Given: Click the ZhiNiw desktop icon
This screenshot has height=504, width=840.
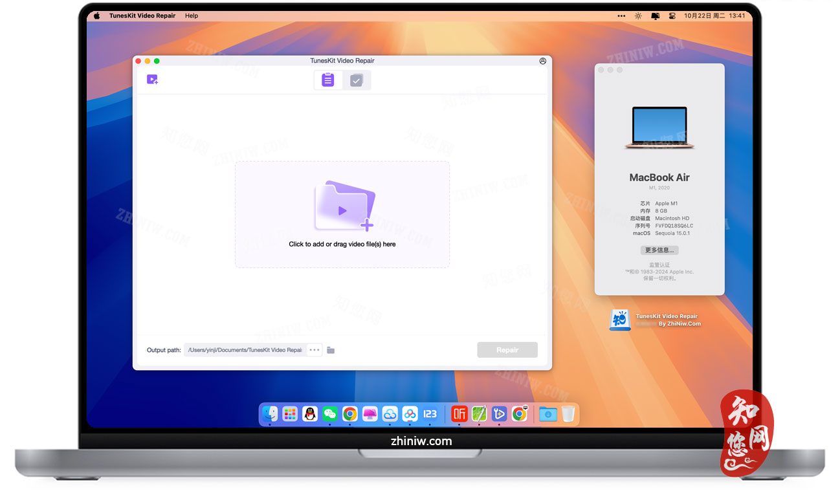Looking at the screenshot, I should coord(620,320).
